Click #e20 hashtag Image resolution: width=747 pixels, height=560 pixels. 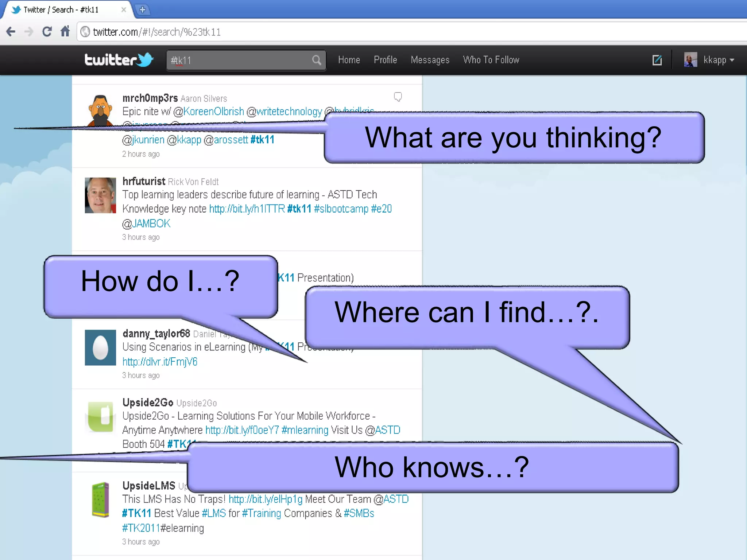point(381,209)
